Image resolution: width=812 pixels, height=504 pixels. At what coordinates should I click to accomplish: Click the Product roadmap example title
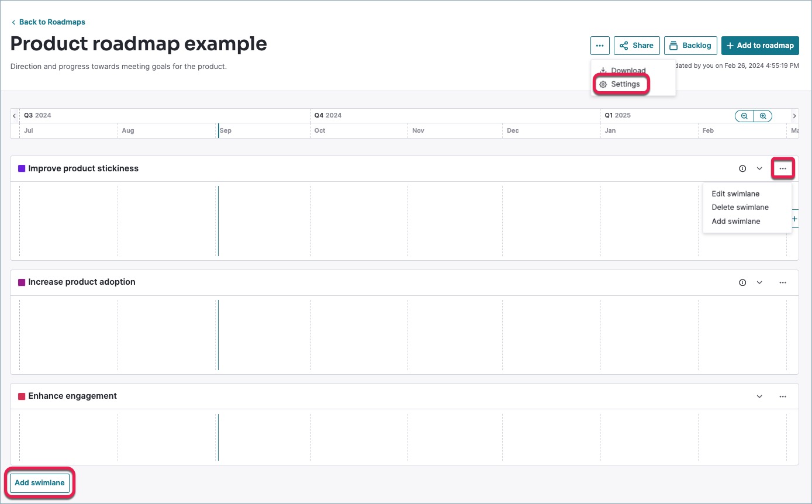coord(139,44)
